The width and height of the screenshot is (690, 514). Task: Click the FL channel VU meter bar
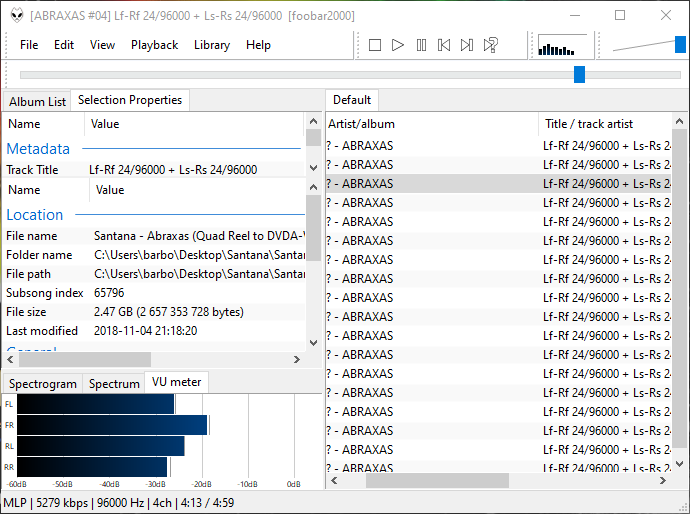95,404
